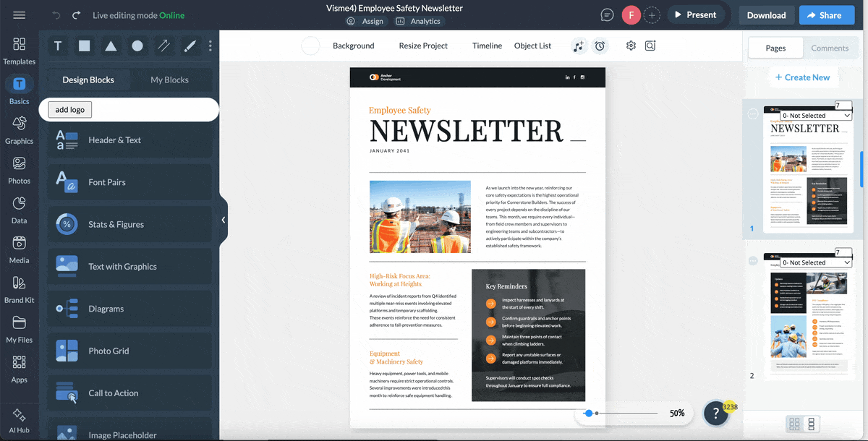Open the Object List view
Viewport: 868px width, 441px height.
532,46
